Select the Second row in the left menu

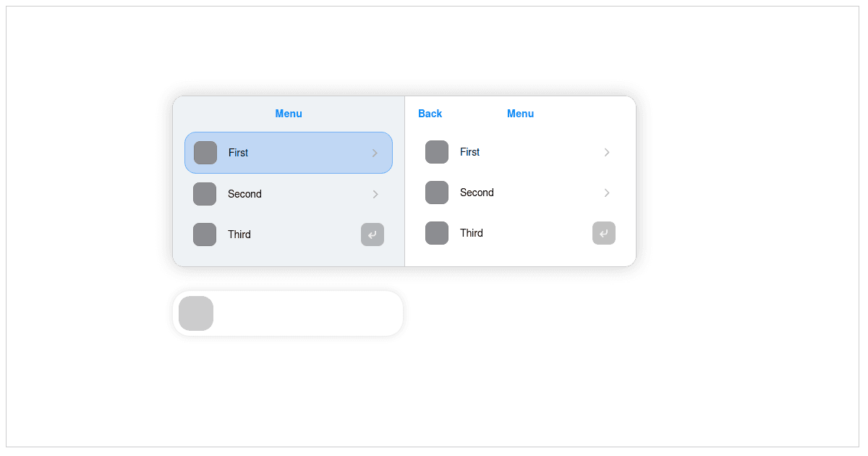coord(289,194)
